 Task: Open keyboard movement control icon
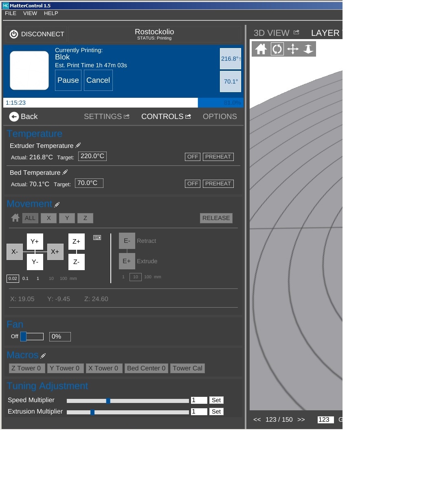[97, 238]
